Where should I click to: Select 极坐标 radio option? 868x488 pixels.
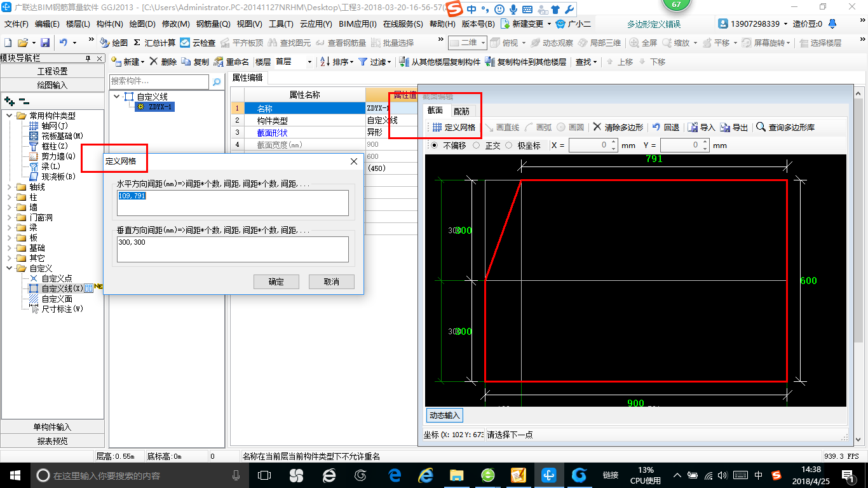pos(523,146)
